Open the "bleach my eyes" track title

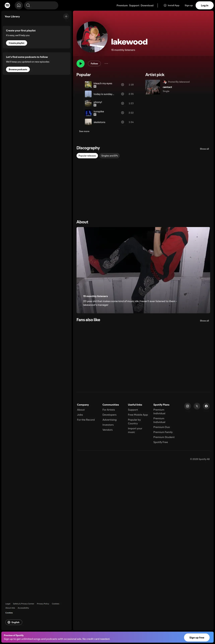pyautogui.click(x=103, y=83)
